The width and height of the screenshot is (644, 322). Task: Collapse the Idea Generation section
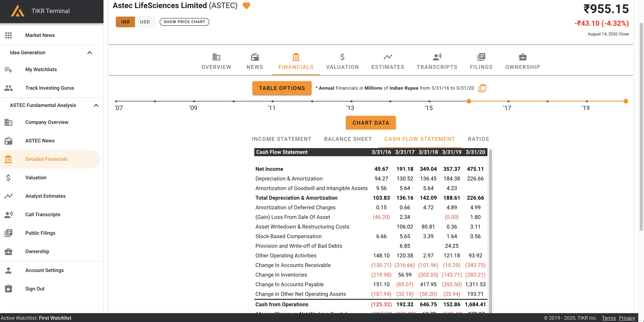click(89, 53)
